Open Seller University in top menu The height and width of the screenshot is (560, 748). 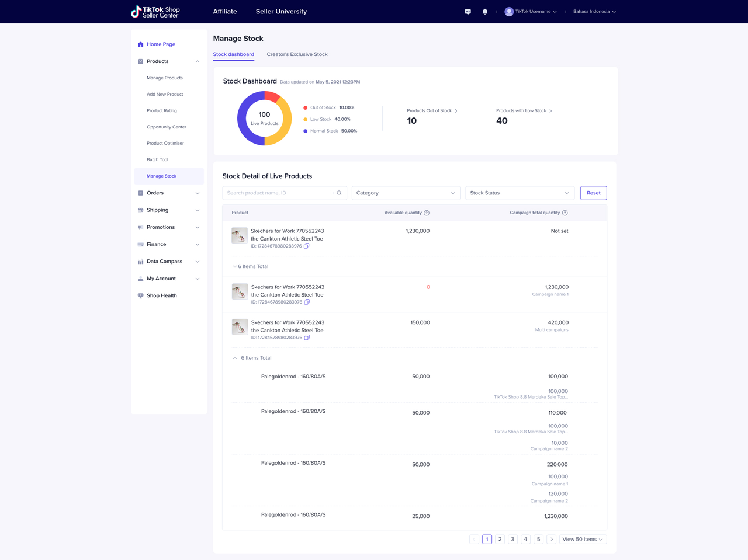click(x=281, y=12)
